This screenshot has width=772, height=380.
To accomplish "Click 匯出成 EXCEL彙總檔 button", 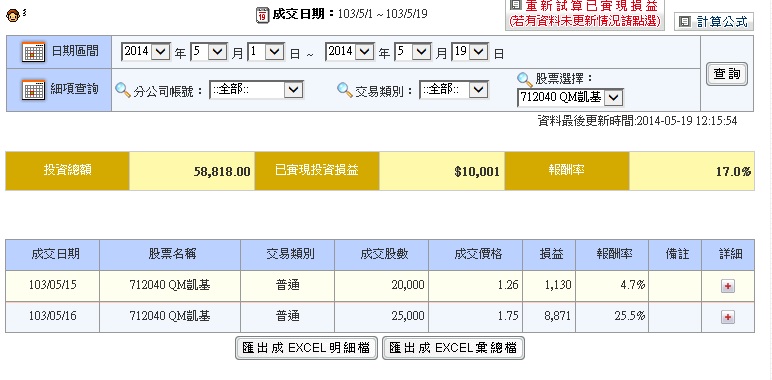I will point(453,348).
